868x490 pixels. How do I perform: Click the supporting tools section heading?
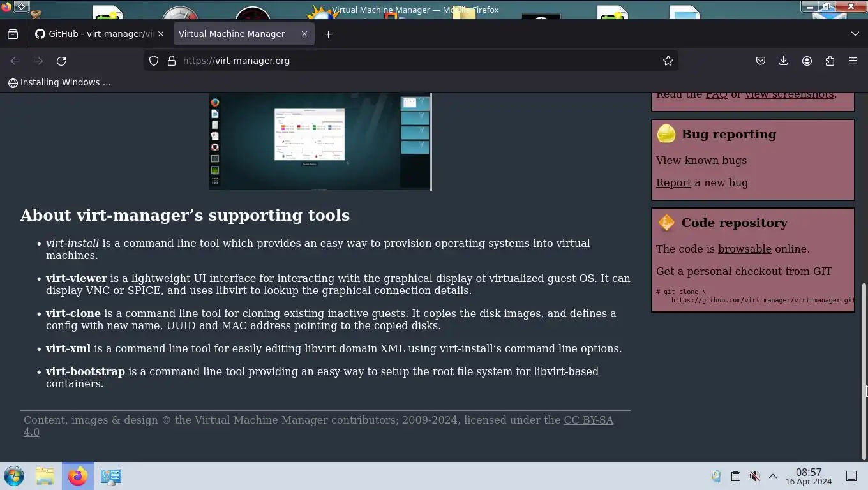[185, 215]
